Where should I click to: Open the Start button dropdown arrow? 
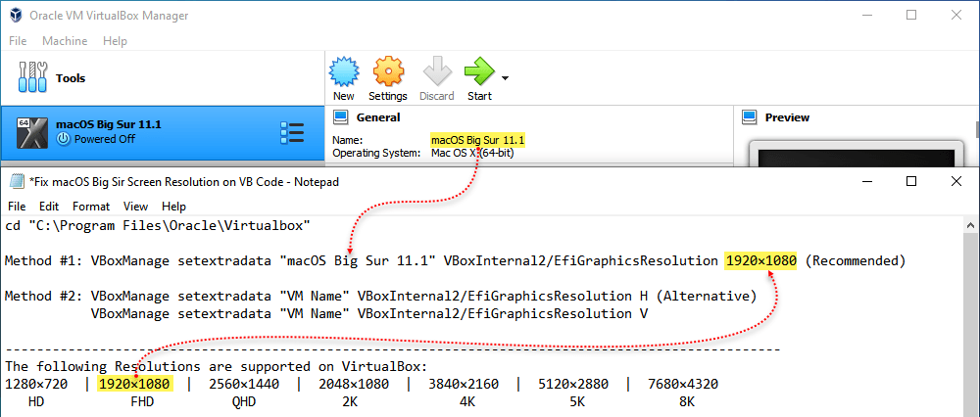pos(505,78)
